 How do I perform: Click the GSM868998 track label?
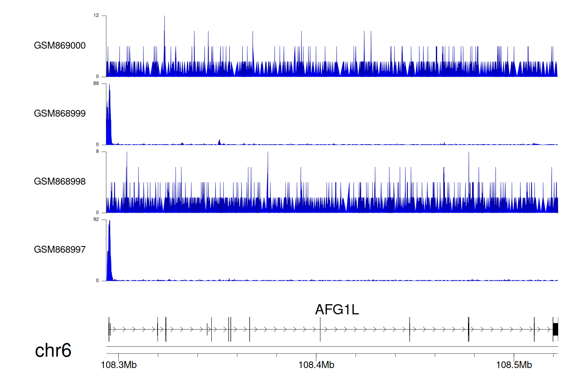coord(60,181)
